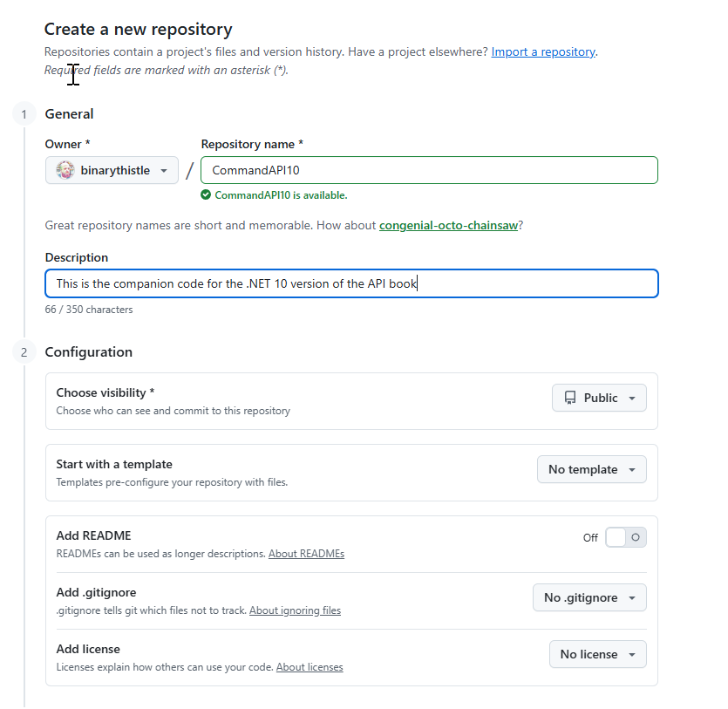The height and width of the screenshot is (709, 728).
Task: Click the repository book icon in Public button
Action: (x=573, y=397)
